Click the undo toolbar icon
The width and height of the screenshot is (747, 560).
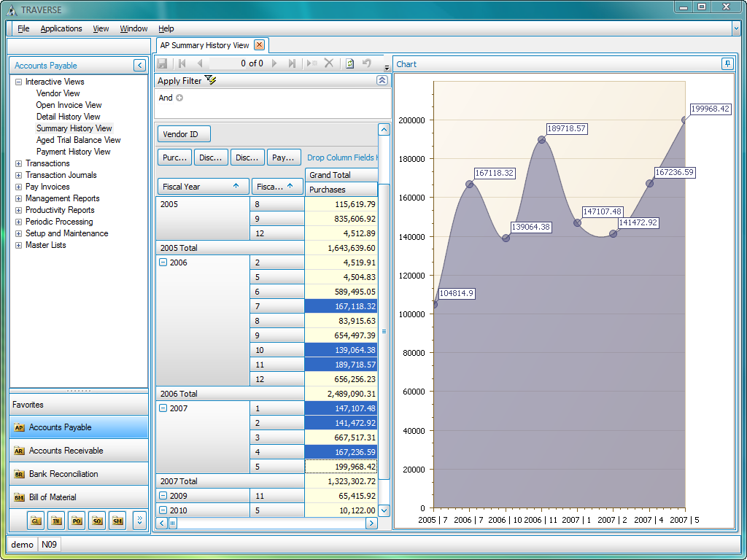click(366, 63)
